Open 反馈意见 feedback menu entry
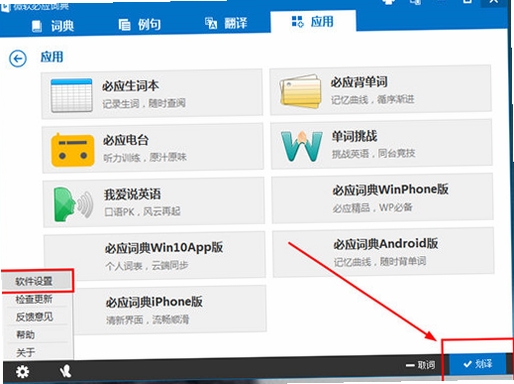 coord(34,317)
